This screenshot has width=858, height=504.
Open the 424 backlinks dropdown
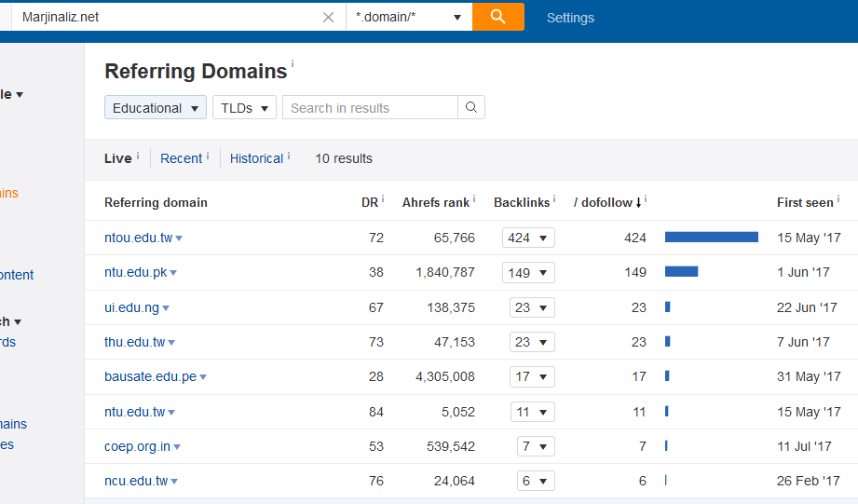pyautogui.click(x=528, y=238)
